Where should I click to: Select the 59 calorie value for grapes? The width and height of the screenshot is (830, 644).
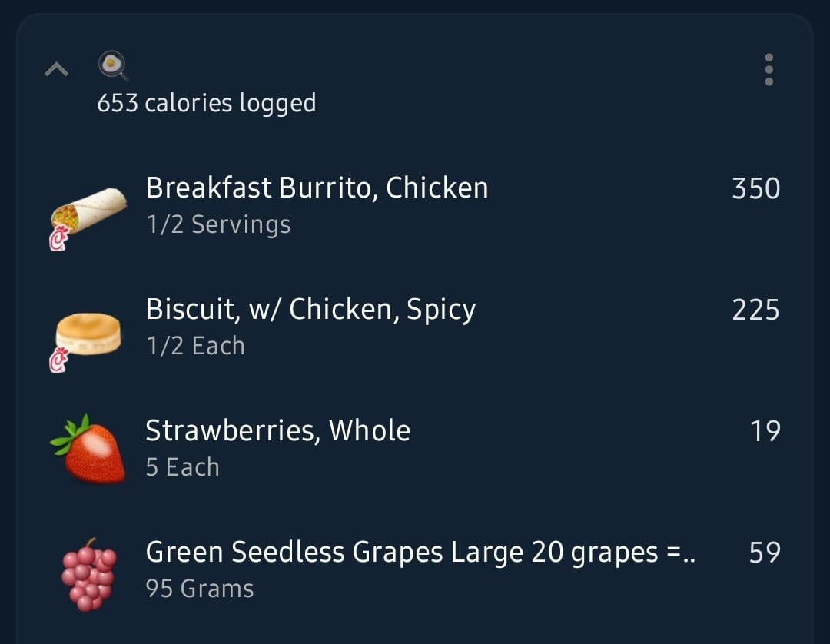coord(765,553)
